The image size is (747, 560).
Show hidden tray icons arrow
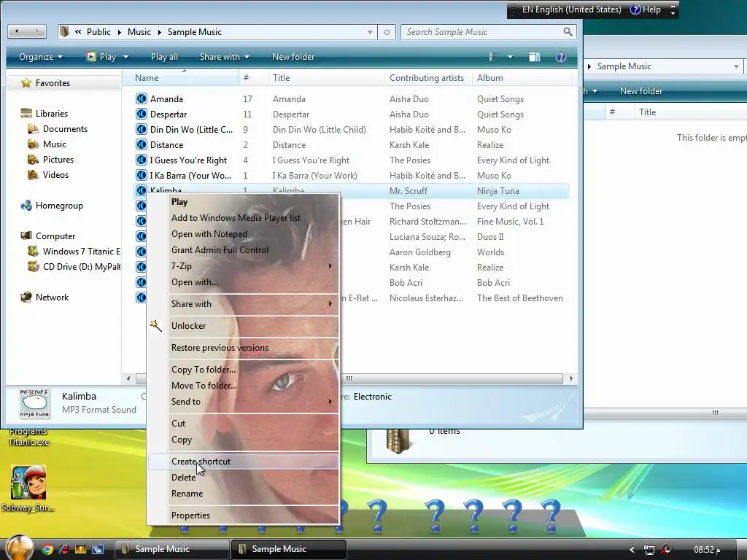[x=632, y=550]
